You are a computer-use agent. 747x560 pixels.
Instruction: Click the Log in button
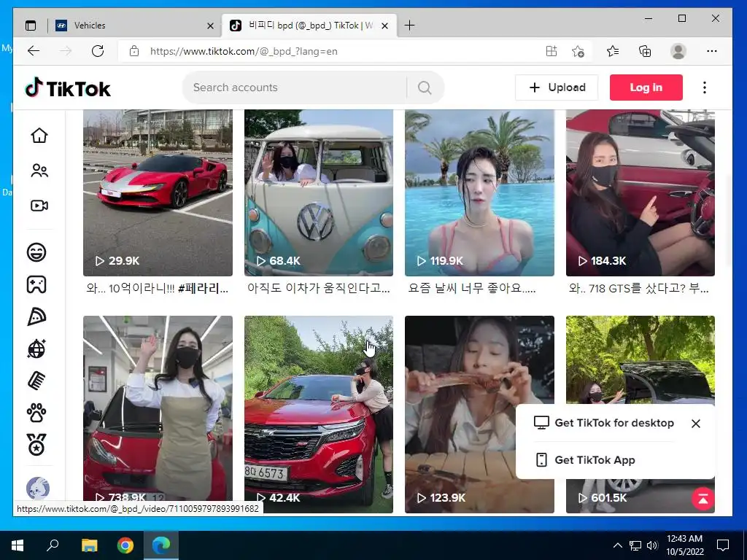coord(646,87)
